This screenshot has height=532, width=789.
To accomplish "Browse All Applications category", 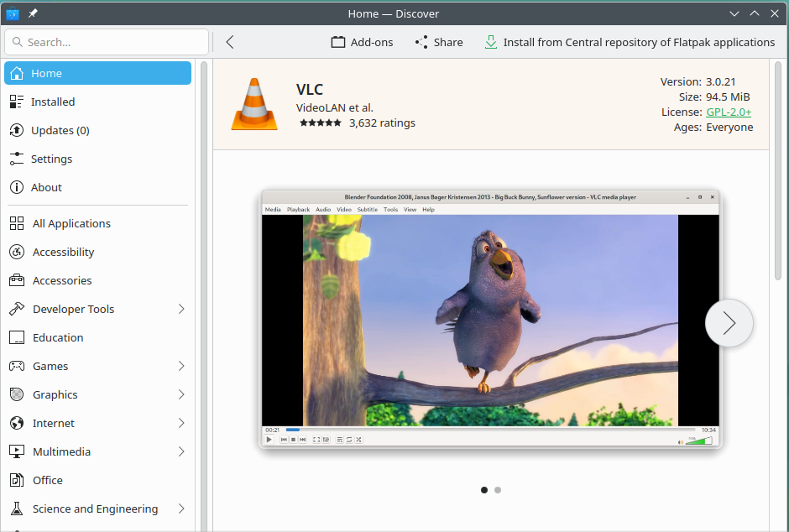I will click(97, 223).
